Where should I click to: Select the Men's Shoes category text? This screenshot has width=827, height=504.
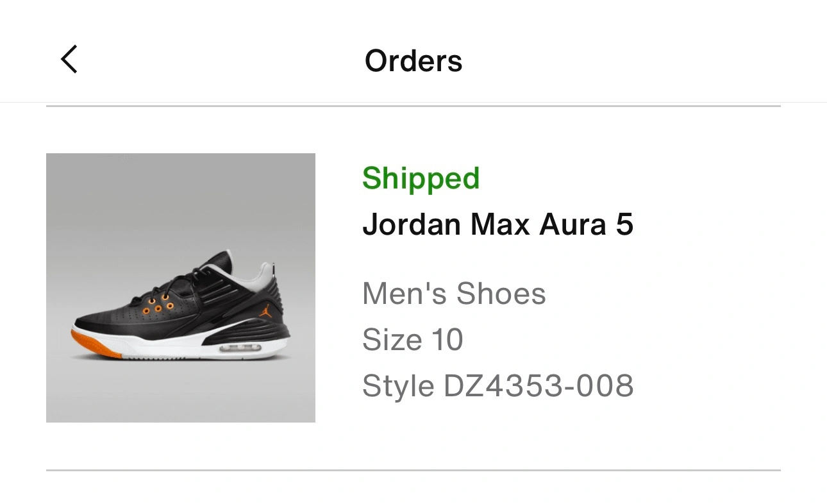click(454, 294)
